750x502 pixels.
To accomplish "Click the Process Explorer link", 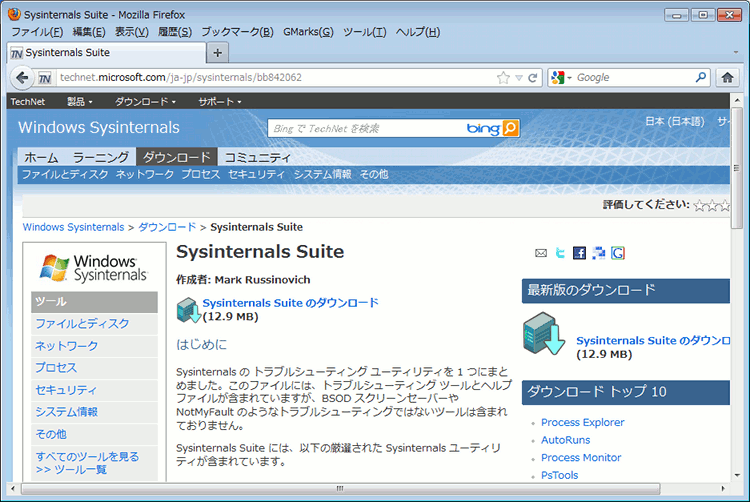I will tap(582, 422).
